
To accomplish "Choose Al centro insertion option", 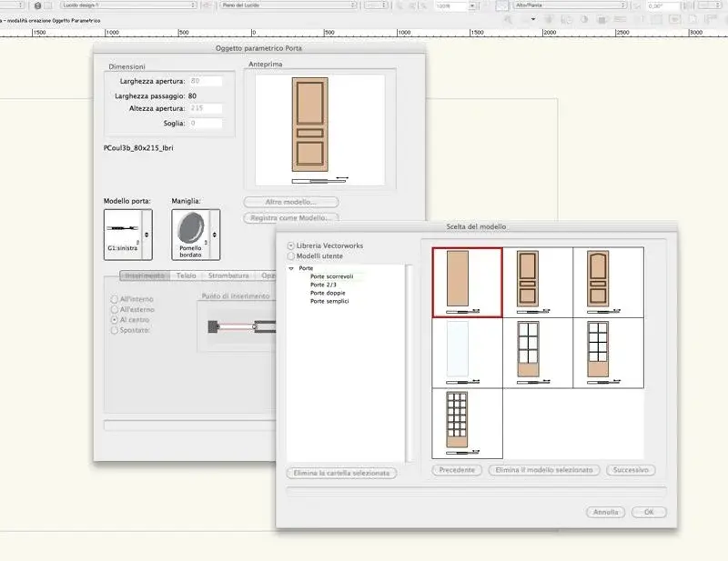I will [115, 320].
